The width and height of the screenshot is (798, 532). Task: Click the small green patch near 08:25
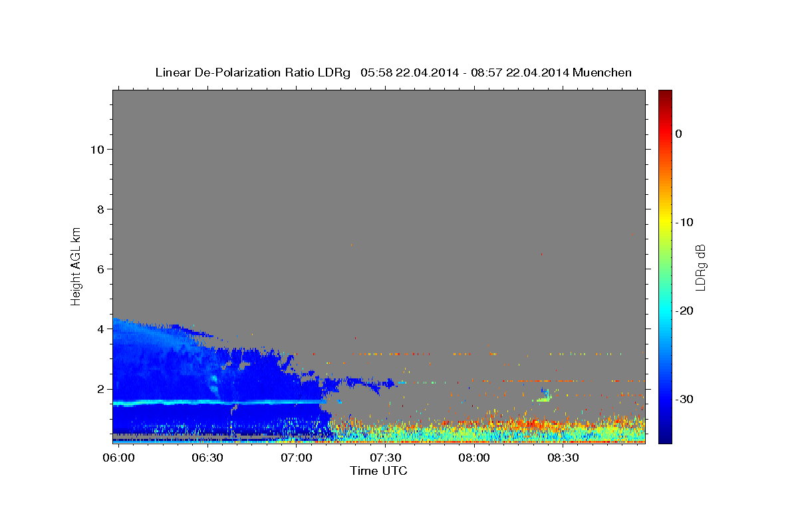point(543,400)
